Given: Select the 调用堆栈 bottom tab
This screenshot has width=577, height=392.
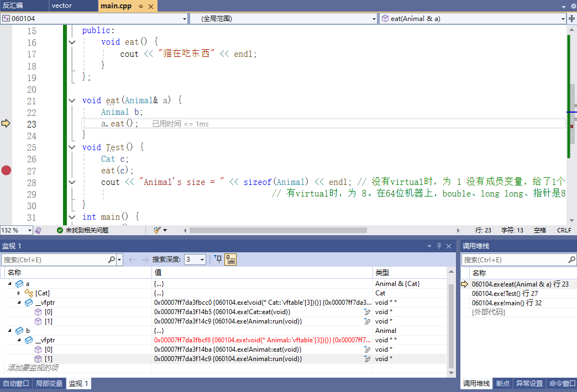Looking at the screenshot, I should [x=476, y=384].
